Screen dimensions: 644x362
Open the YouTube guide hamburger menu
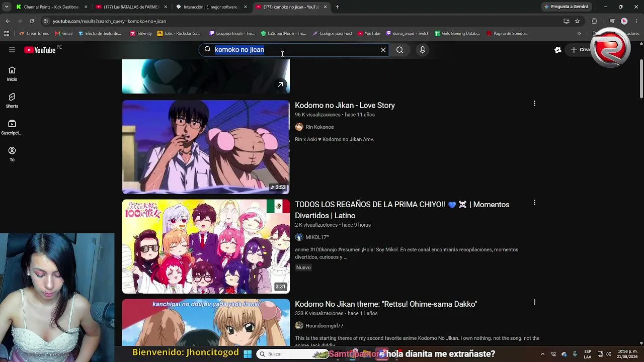pyautogui.click(x=12, y=50)
